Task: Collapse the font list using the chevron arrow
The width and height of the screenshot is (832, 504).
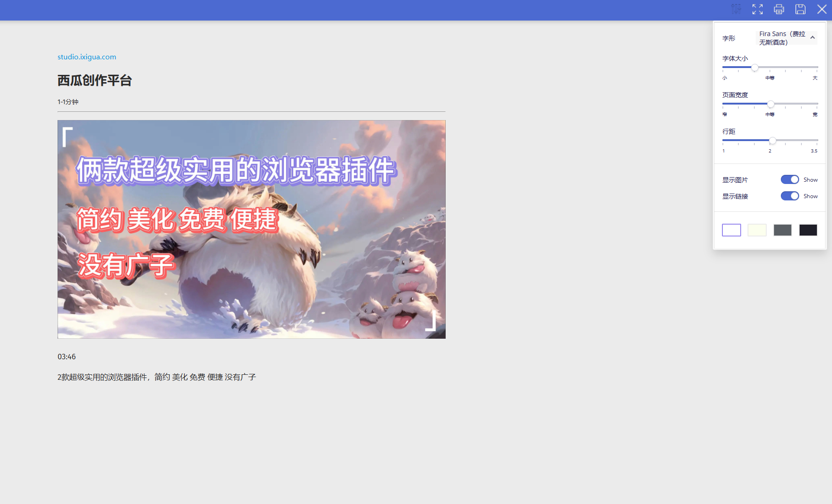Action: 813,38
